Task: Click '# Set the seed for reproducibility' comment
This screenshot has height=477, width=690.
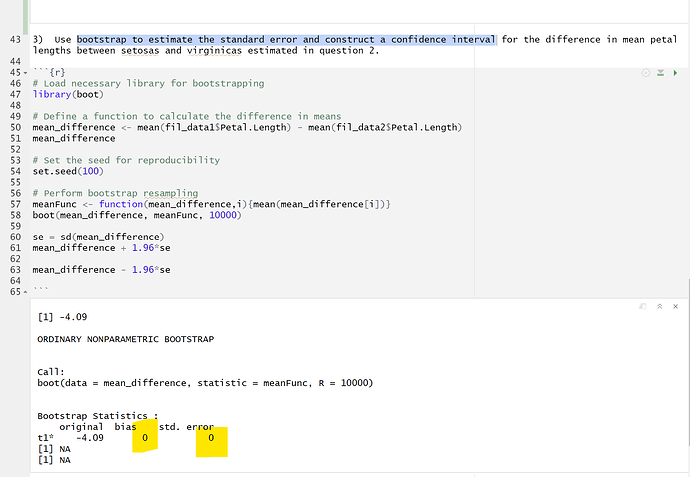Action: [126, 160]
